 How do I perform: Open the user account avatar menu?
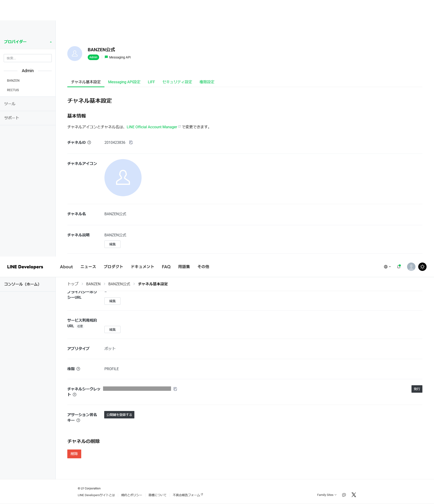411,266
